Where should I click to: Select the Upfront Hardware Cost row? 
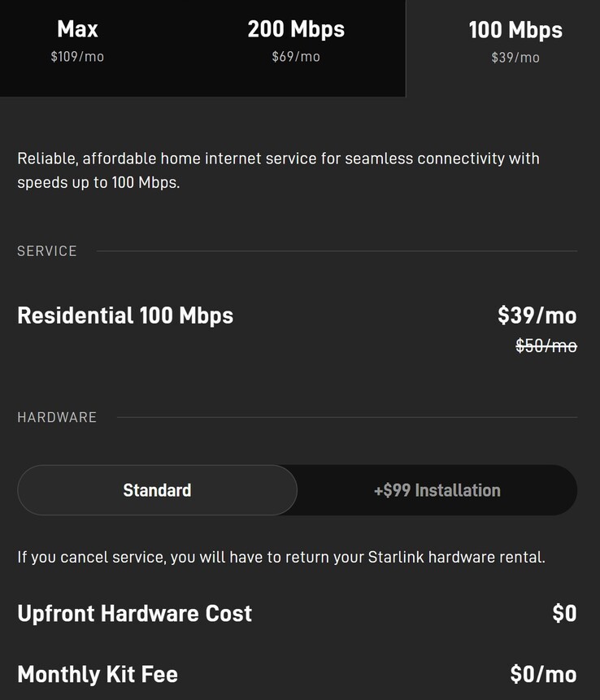[x=134, y=614]
